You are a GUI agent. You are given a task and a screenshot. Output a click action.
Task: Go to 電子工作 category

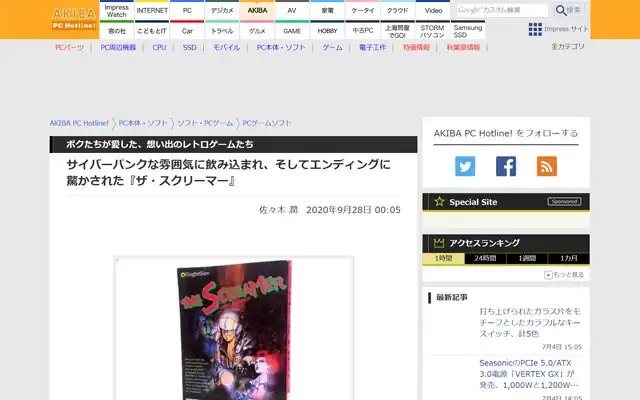click(372, 47)
